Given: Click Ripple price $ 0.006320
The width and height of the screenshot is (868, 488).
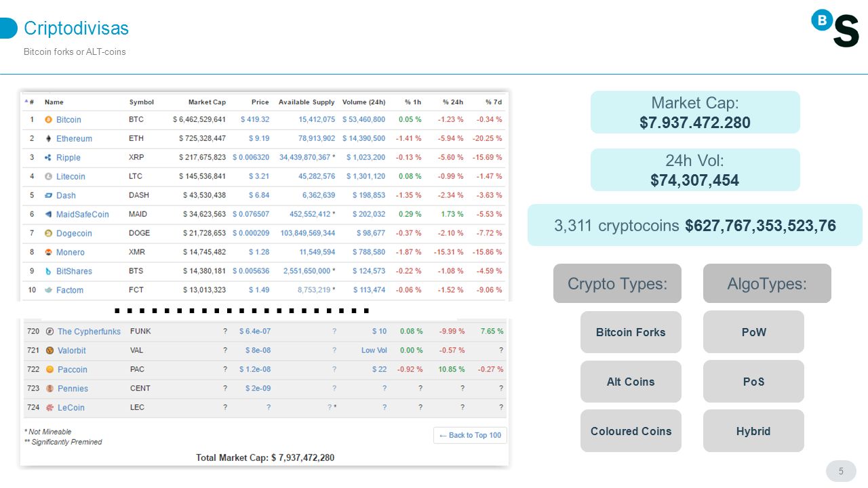Looking at the screenshot, I should (251, 157).
